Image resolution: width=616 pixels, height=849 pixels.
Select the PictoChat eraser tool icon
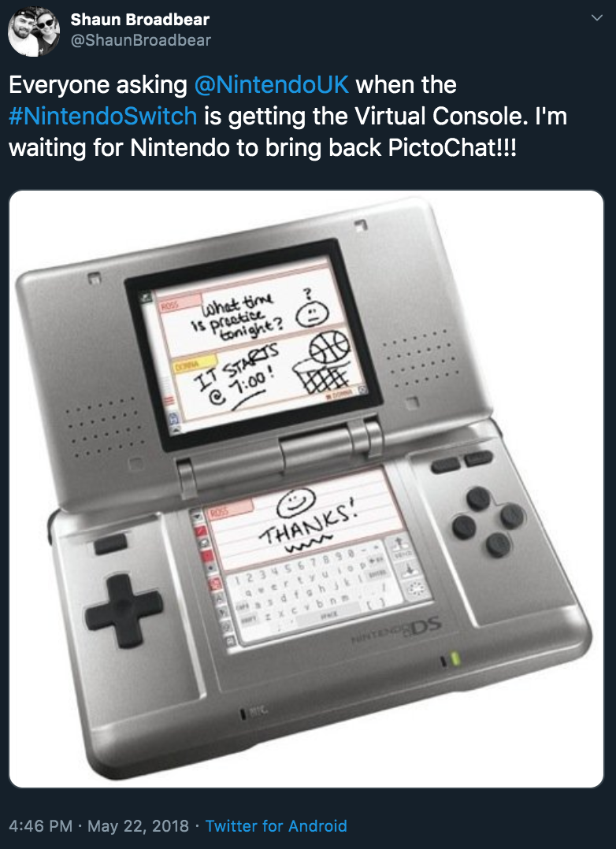coord(204,543)
